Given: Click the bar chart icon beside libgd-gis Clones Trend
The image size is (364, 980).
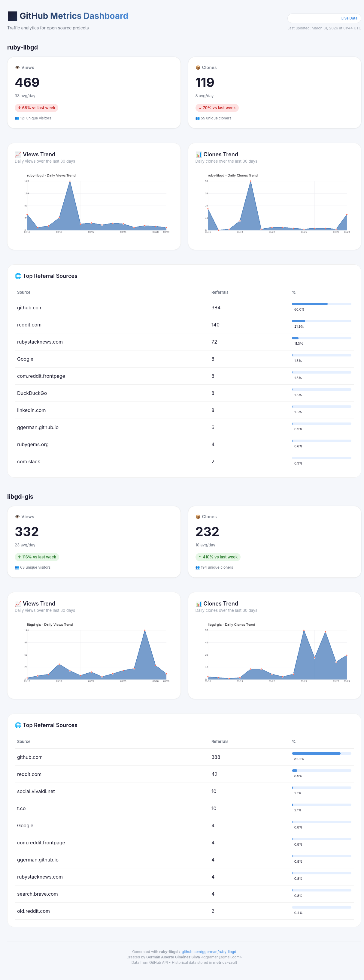Looking at the screenshot, I should pos(199,603).
